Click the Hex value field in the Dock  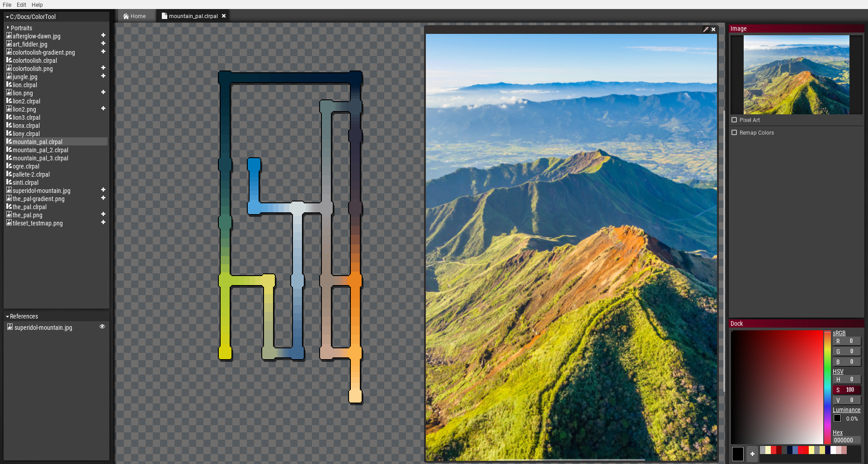(847, 440)
